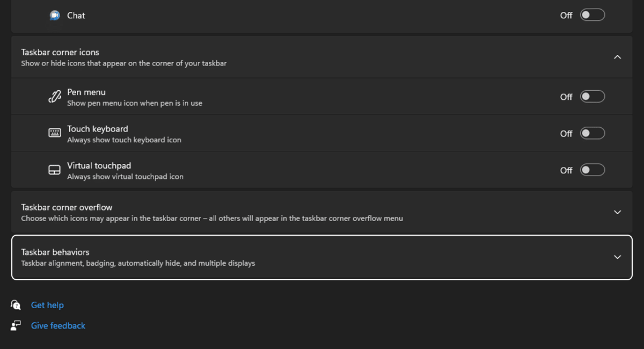Image resolution: width=644 pixels, height=349 pixels.
Task: Select the Taskbar behaviors section title
Action: pyautogui.click(x=55, y=252)
